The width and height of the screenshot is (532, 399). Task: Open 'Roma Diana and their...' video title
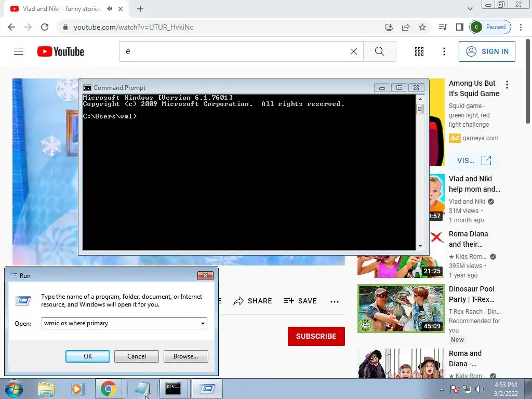click(468, 239)
